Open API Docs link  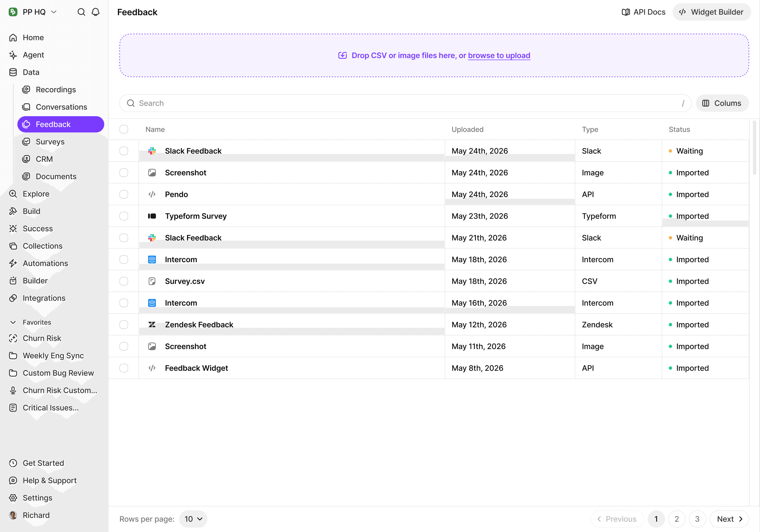[643, 12]
